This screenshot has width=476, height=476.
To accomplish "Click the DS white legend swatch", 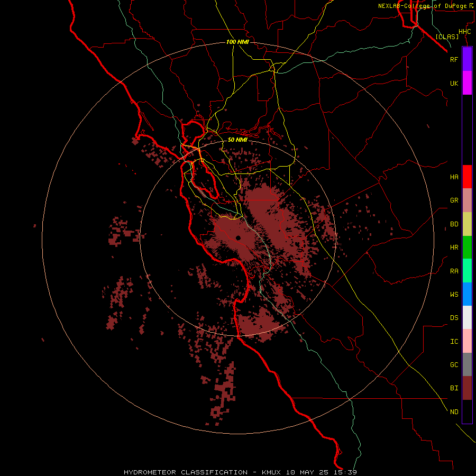I will tap(467, 317).
